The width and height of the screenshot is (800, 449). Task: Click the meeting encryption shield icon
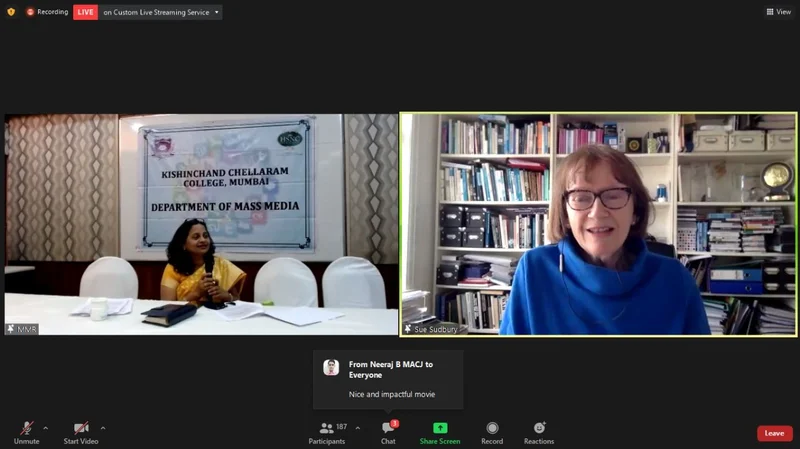(11, 12)
